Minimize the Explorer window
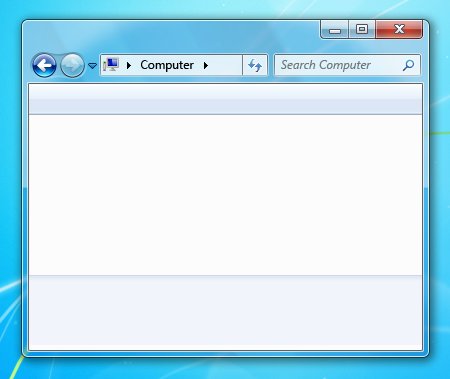The height and width of the screenshot is (379, 450). pyautogui.click(x=335, y=29)
